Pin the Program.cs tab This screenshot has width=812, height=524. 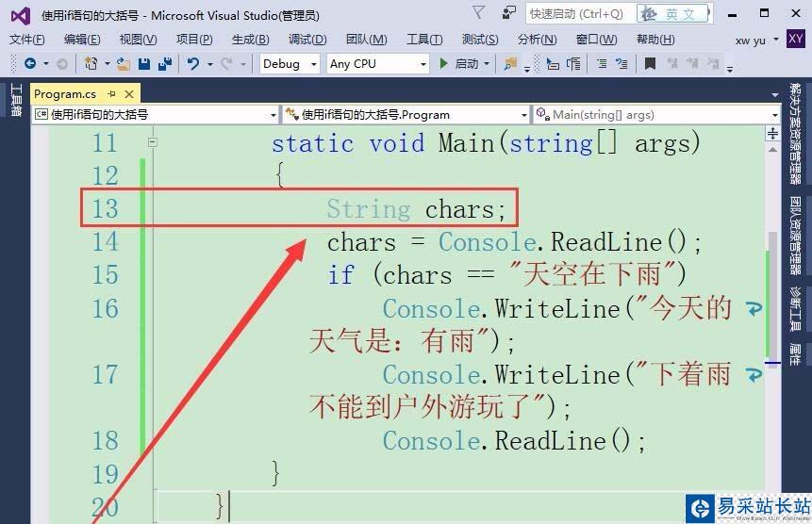point(112,93)
